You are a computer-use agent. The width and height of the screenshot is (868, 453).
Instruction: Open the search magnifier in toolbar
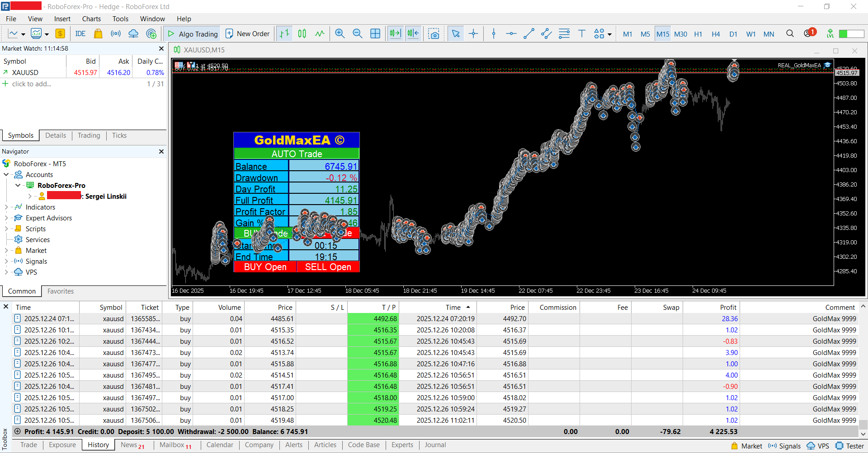(x=790, y=34)
